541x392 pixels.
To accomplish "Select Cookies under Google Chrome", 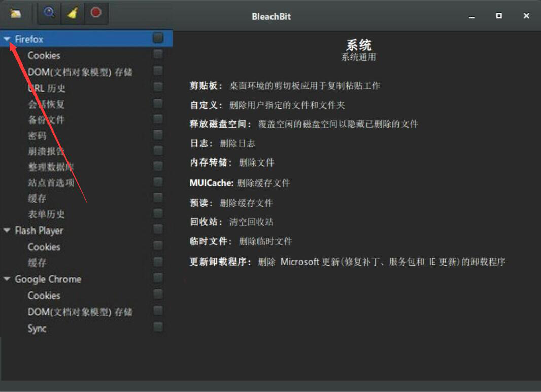I will pos(44,296).
